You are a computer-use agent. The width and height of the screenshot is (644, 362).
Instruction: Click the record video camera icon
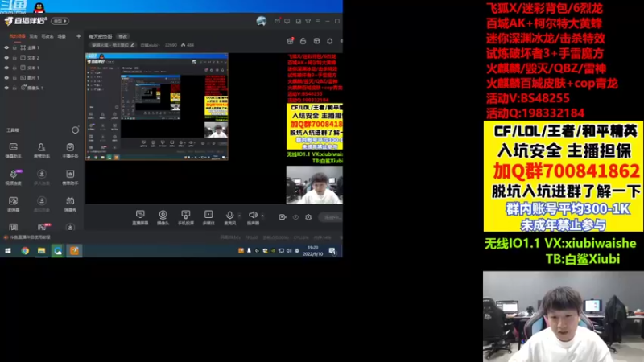pyautogui.click(x=283, y=217)
